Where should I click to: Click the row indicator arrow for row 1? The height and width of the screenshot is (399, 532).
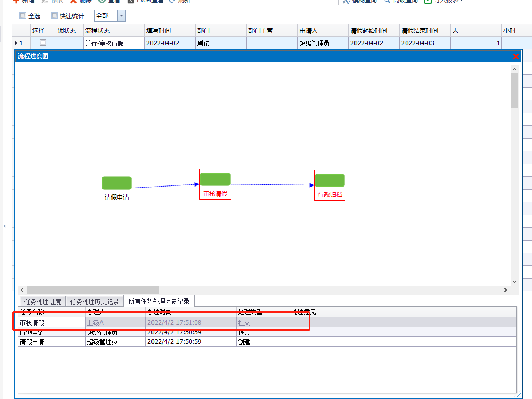16,43
